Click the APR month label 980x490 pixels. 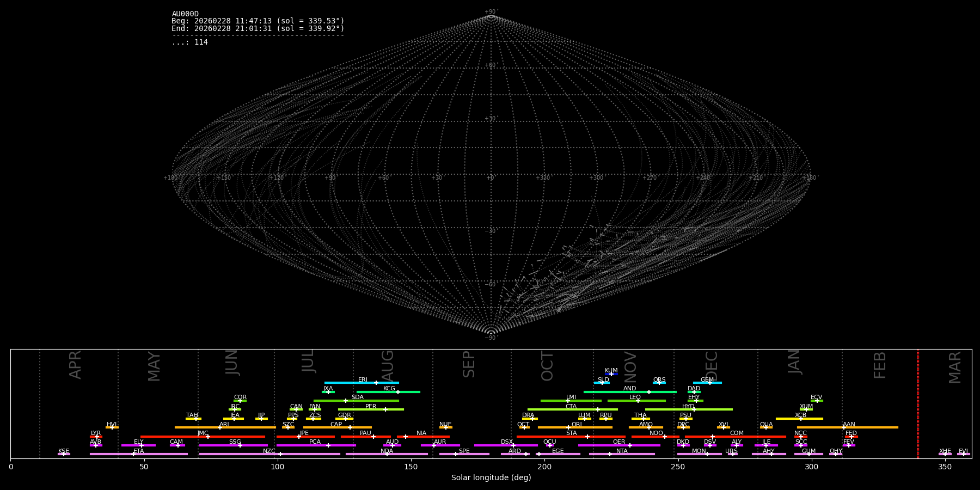click(x=75, y=365)
